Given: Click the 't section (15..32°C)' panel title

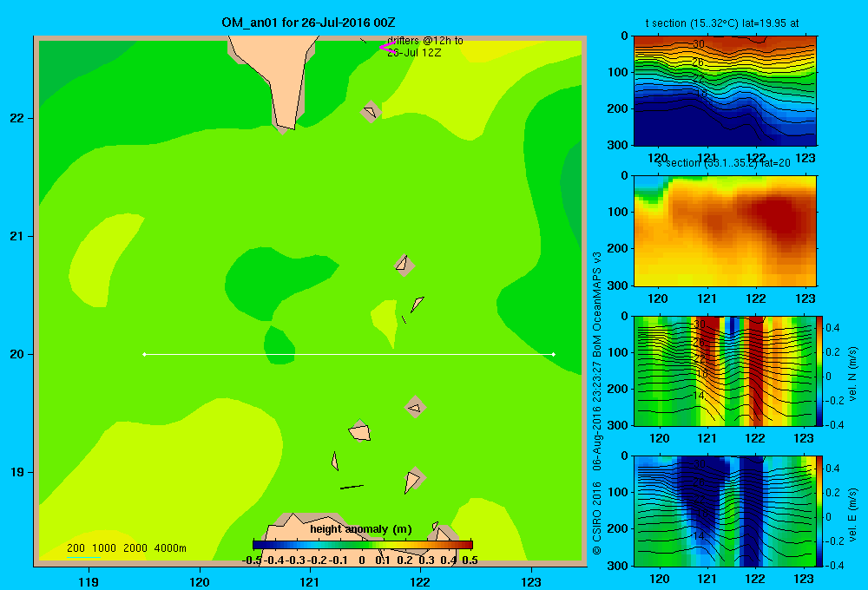Looking at the screenshot, I should point(722,23).
